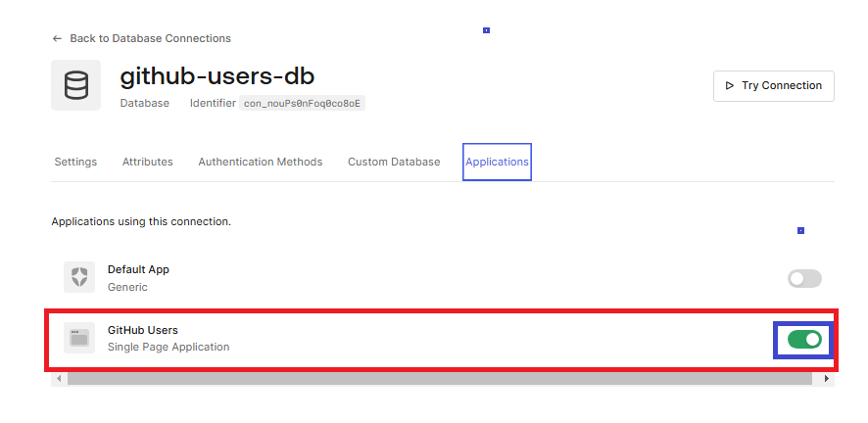Screen dimensions: 868x423
Task: Open the Settings tab
Action: pos(75,162)
